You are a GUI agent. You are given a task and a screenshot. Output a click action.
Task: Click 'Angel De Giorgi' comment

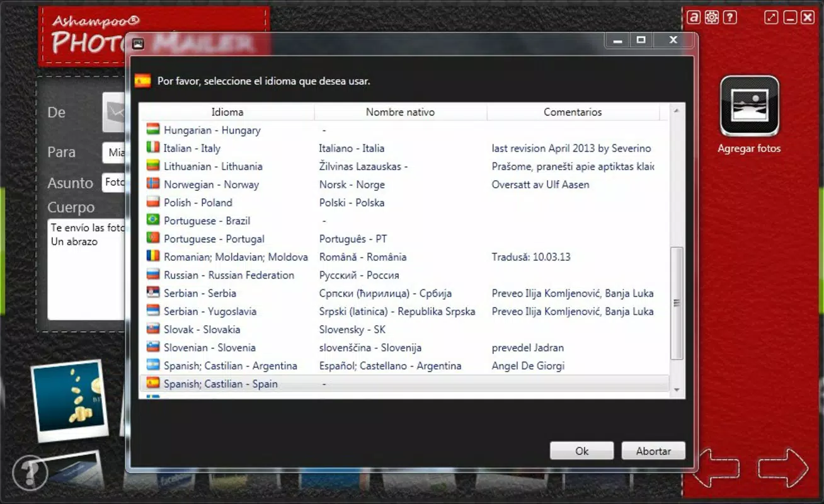(528, 365)
